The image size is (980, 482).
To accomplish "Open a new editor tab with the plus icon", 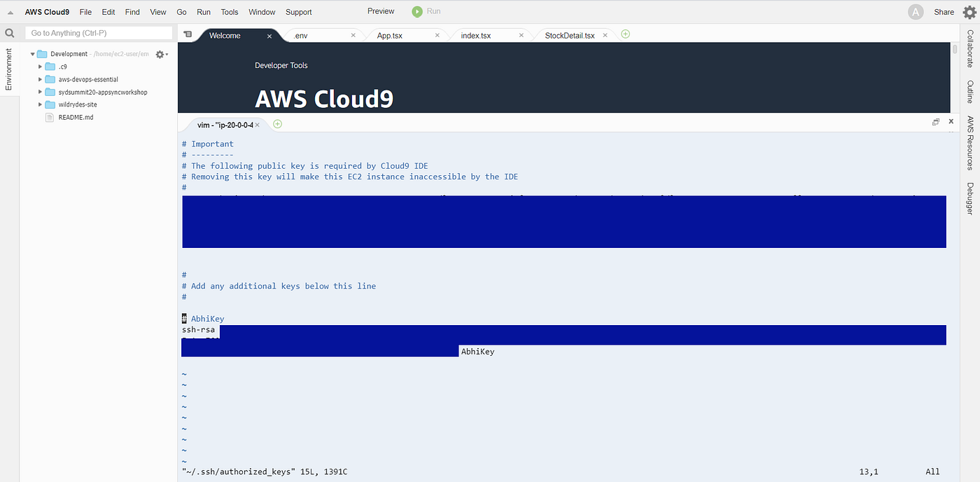I will click(624, 34).
